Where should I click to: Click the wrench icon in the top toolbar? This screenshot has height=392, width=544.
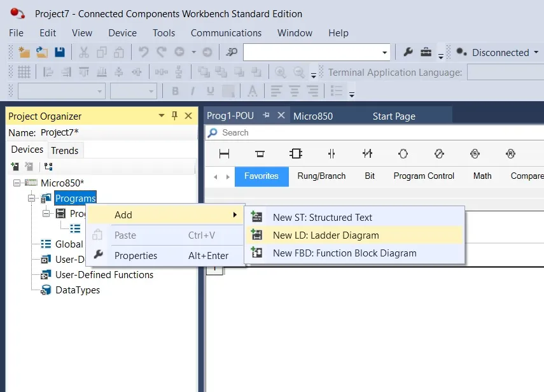[x=408, y=52]
